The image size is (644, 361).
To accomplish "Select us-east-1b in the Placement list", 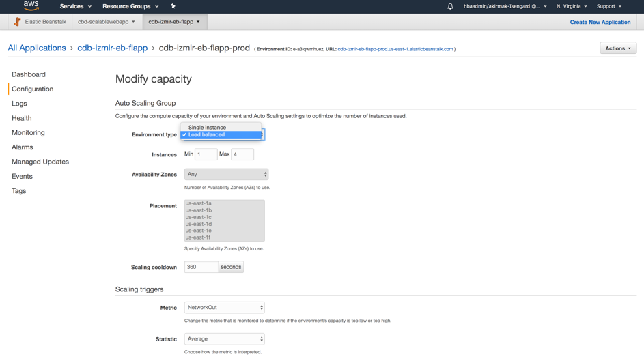I will point(224,210).
